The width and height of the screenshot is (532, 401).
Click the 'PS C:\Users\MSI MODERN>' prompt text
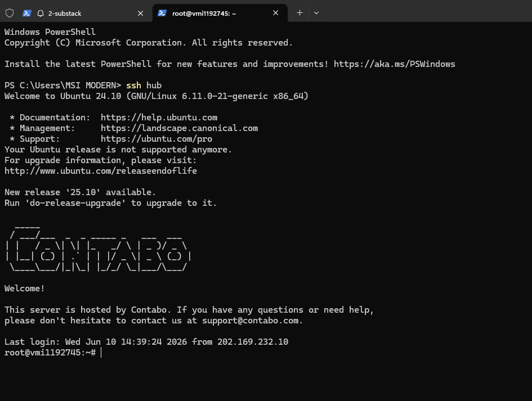click(62, 85)
